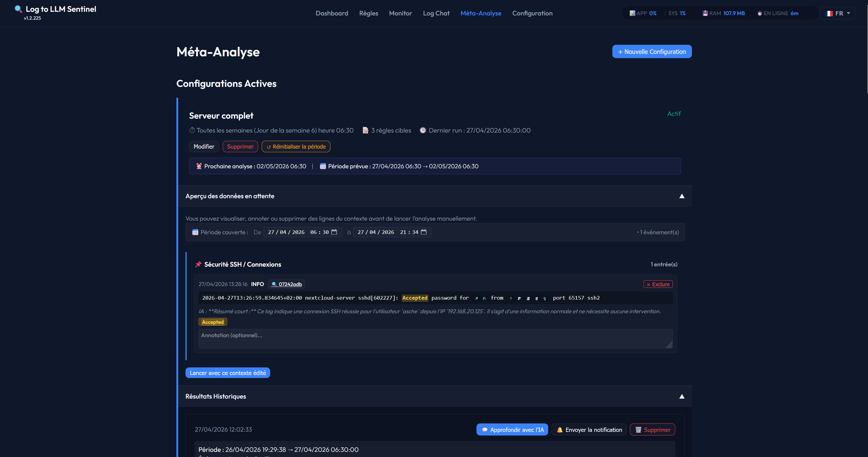
Task: Open the FR language dropdown
Action: [x=837, y=14]
